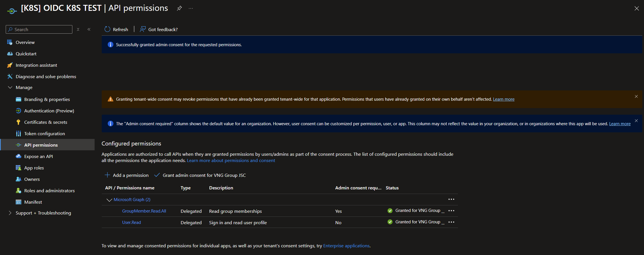The image size is (644, 255).
Task: Click the Certificates & secrets key icon
Action: point(19,122)
